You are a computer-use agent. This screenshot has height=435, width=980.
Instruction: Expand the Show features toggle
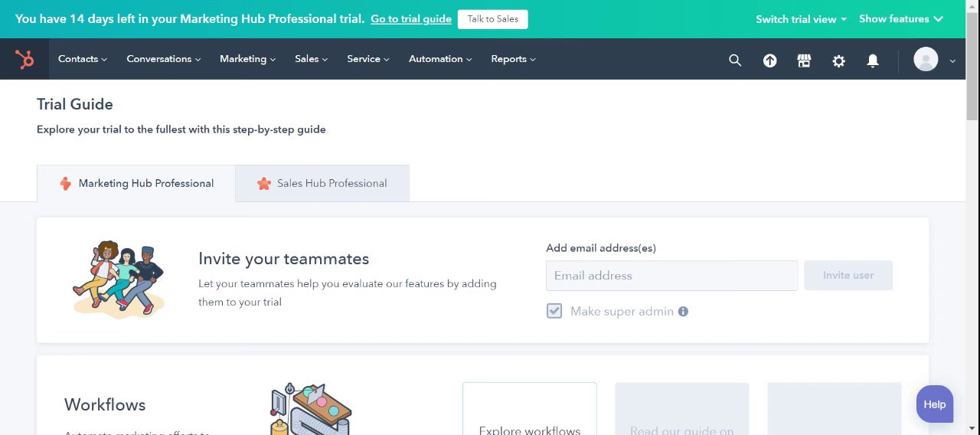[900, 19]
